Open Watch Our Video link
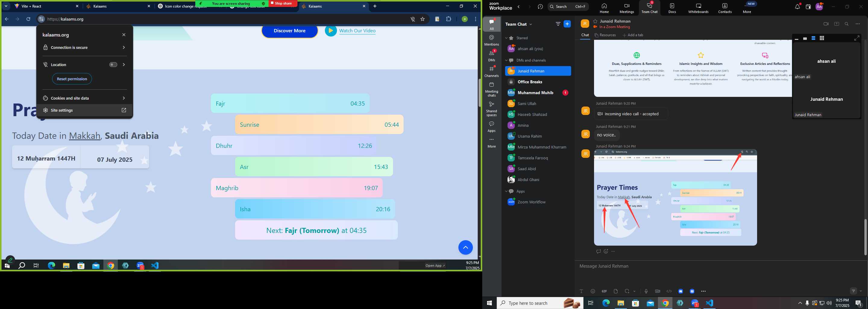Screen dimensions: 868x309 tap(357, 31)
